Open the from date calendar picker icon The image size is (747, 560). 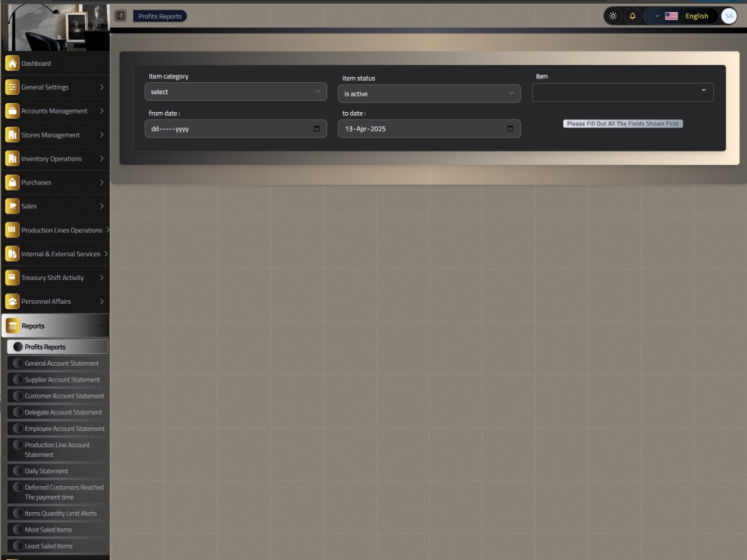[x=316, y=128]
